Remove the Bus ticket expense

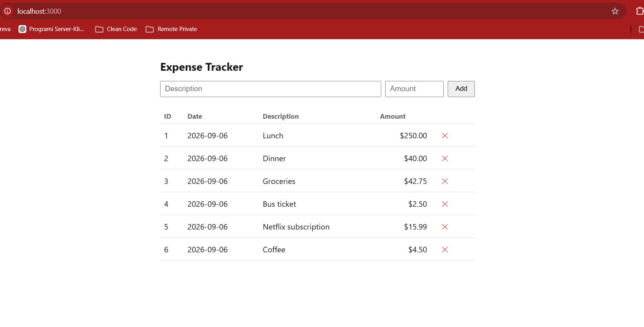pyautogui.click(x=445, y=204)
